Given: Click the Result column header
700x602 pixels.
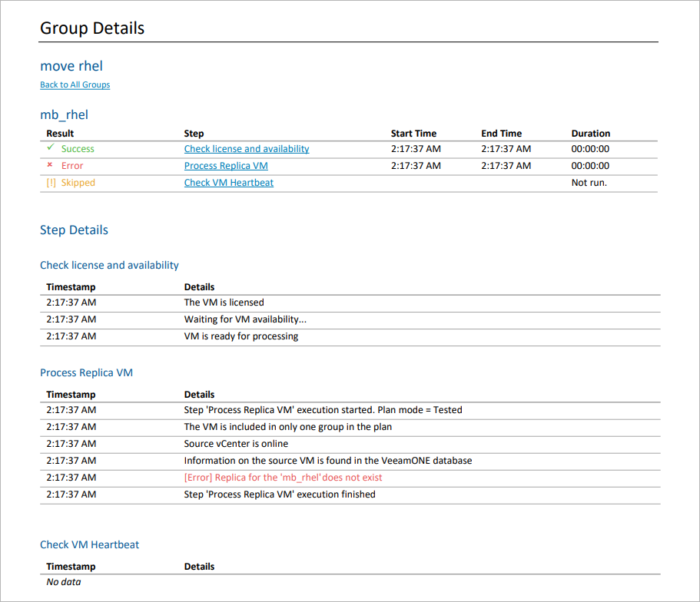Looking at the screenshot, I should pos(60,133).
